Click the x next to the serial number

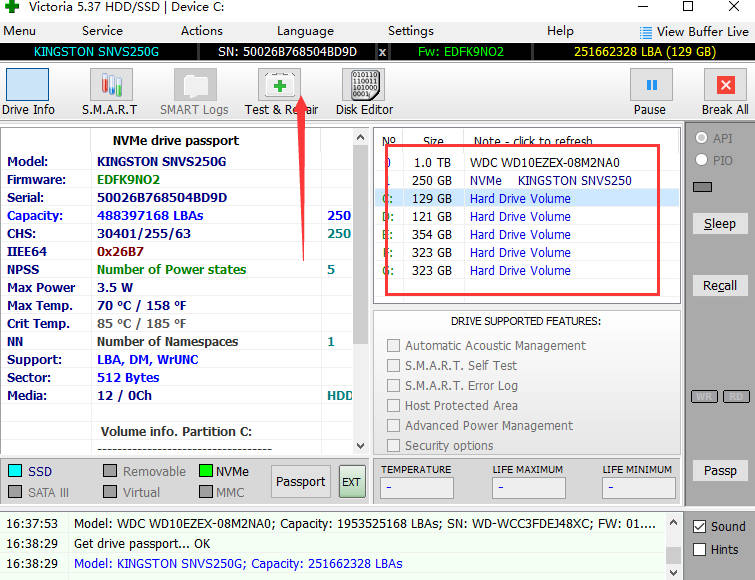tap(382, 52)
